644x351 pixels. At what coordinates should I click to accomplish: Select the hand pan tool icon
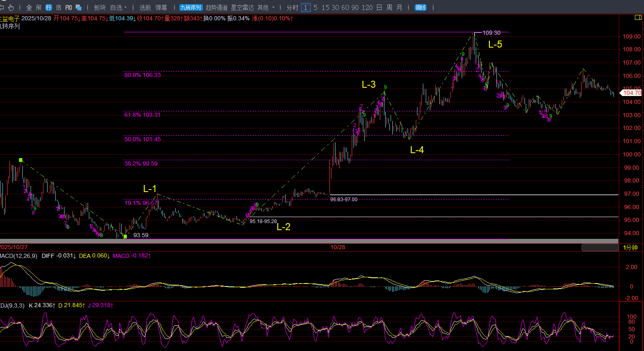[x=11, y=7]
